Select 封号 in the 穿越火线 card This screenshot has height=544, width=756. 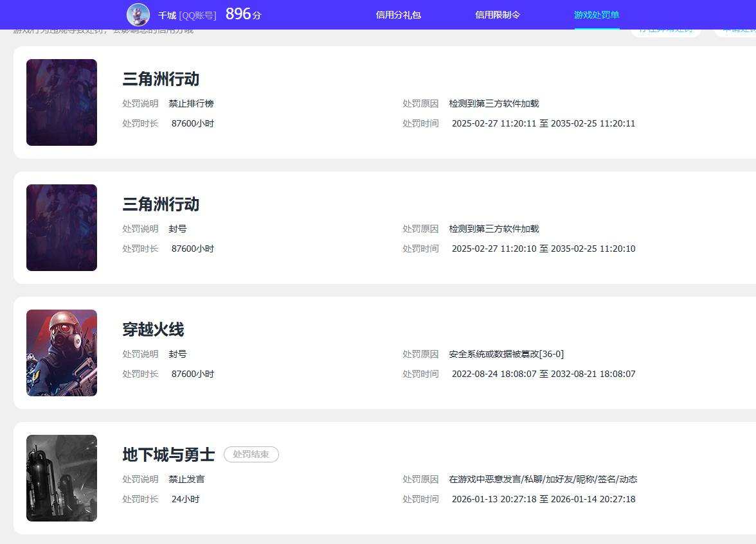(x=177, y=354)
